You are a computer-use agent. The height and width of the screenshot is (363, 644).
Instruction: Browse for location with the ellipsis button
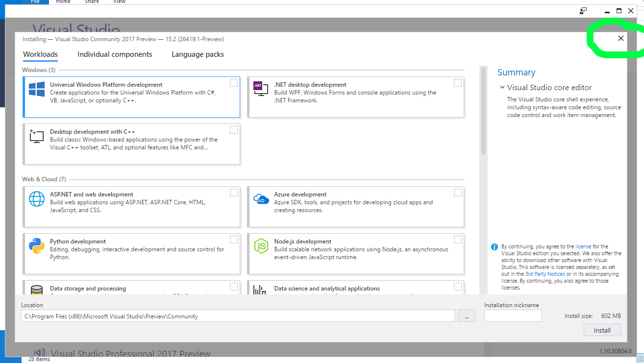(x=467, y=316)
